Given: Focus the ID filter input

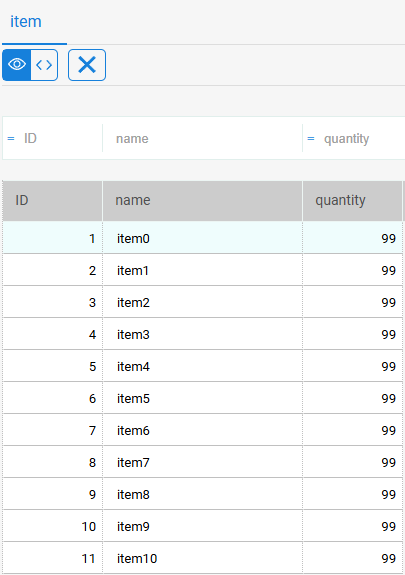Looking at the screenshot, I should pos(61,139).
